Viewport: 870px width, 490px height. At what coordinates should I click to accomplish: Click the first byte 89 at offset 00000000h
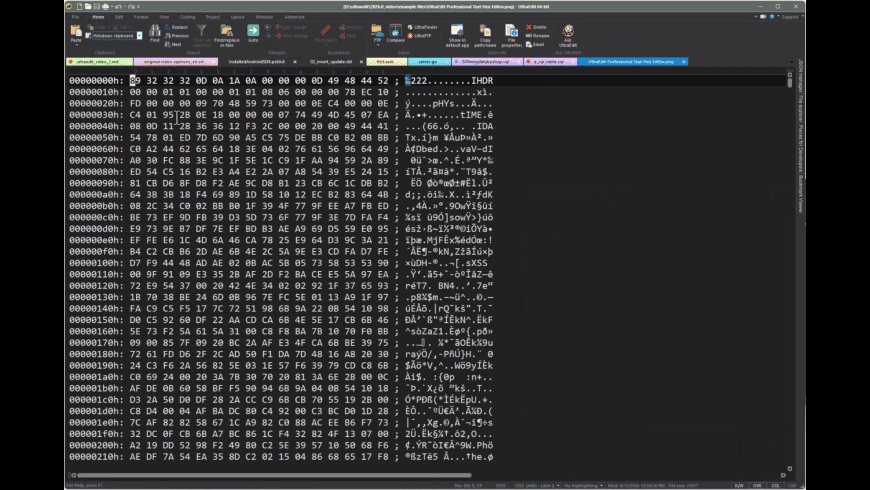tap(135, 80)
